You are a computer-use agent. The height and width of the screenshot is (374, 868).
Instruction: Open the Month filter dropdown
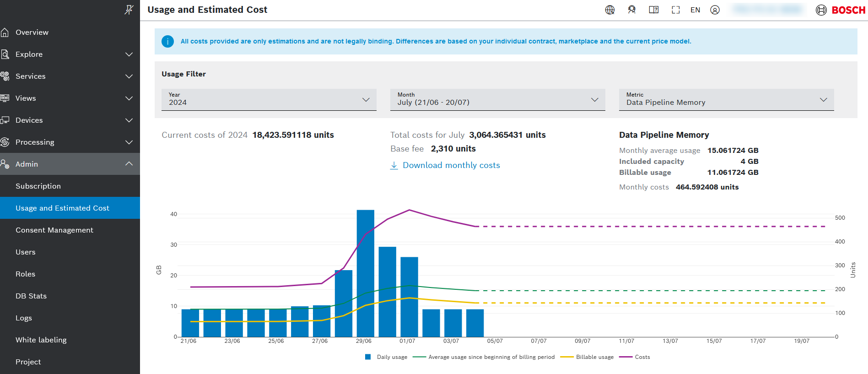click(497, 99)
